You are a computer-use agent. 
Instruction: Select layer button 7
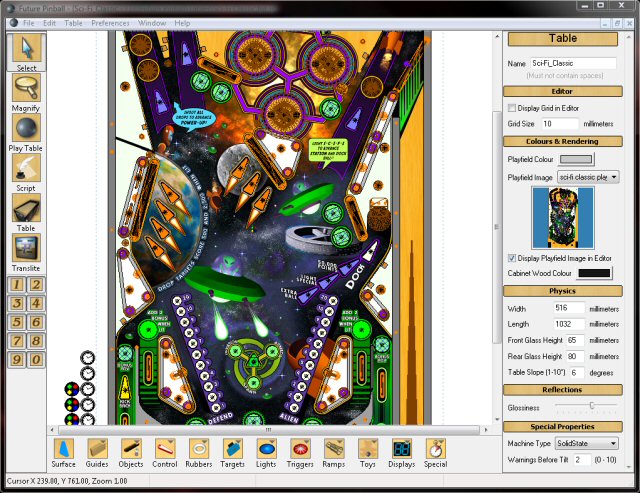click(x=17, y=341)
